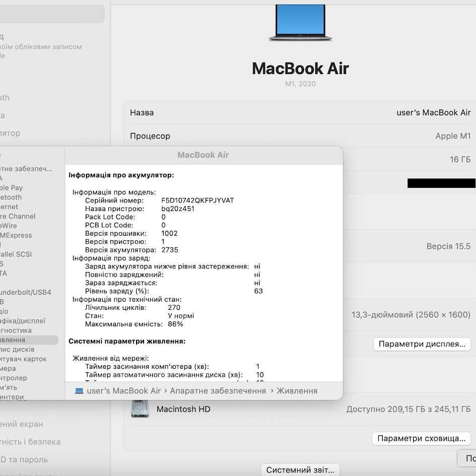
Task: Select Ethernet in the report sidebar
Action: 9,207
